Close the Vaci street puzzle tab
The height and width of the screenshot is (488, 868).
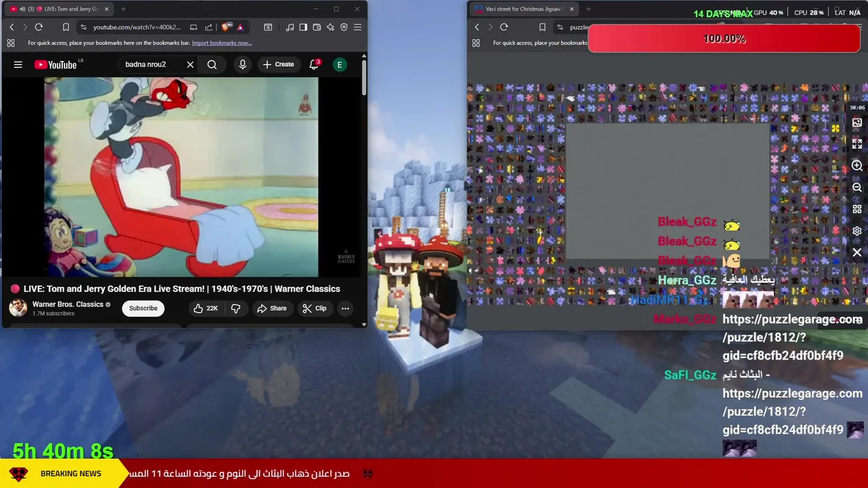pyautogui.click(x=572, y=9)
